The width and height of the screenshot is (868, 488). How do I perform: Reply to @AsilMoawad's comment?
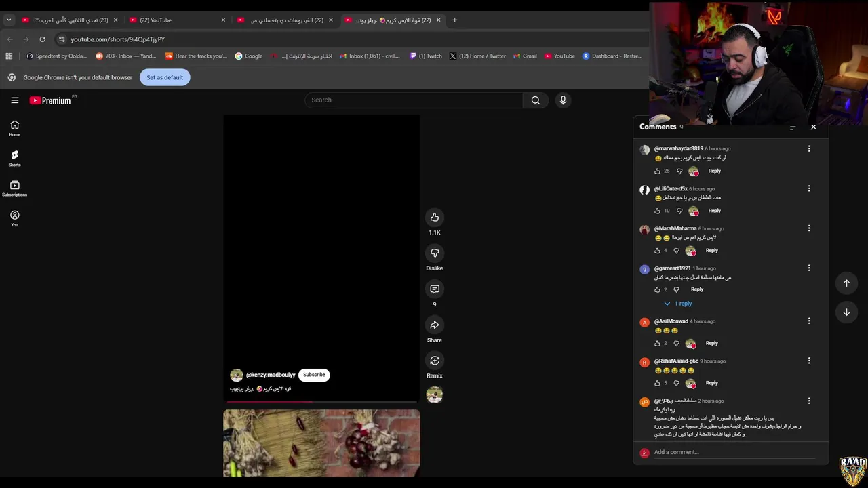click(x=711, y=344)
